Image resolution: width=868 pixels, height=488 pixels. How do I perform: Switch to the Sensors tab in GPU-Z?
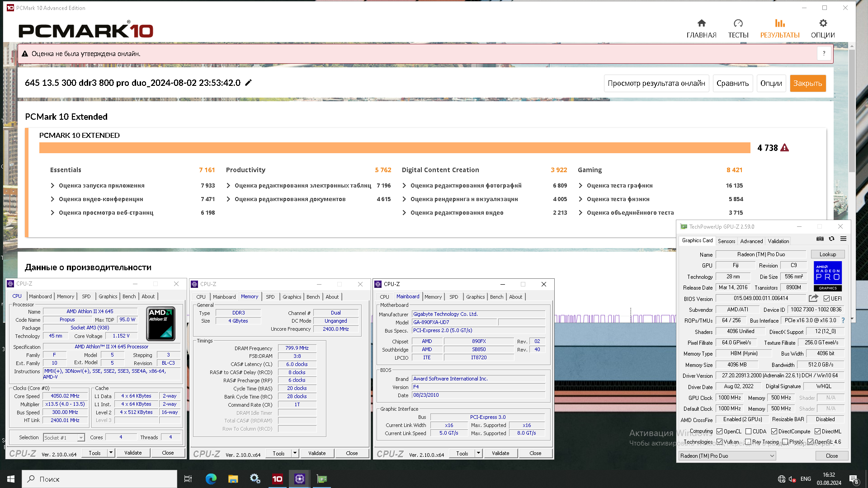726,241
